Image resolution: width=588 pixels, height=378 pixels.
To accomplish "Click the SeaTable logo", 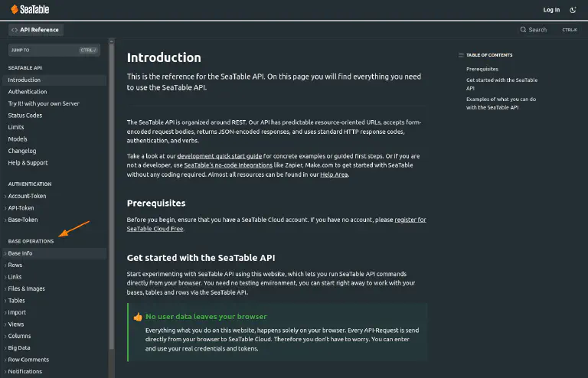I will tap(31, 9).
